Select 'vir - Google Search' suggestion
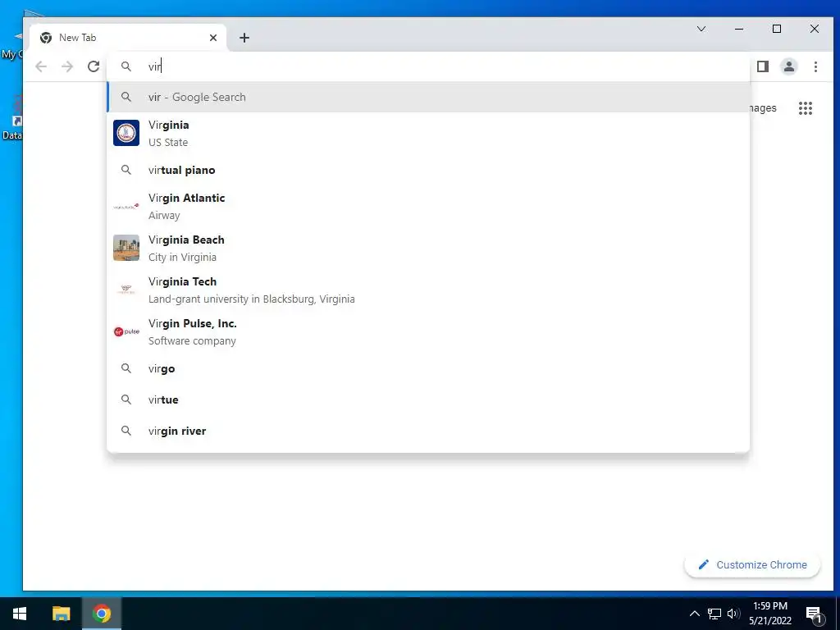 pos(428,97)
